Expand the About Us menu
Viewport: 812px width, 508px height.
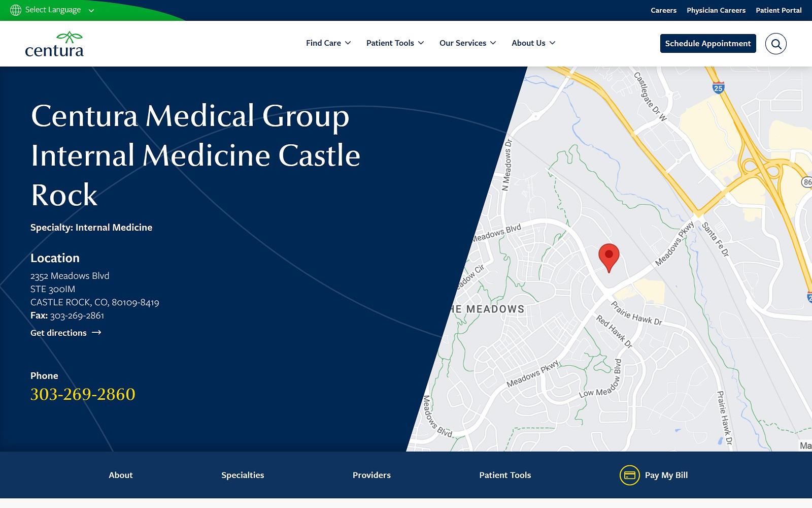(533, 43)
